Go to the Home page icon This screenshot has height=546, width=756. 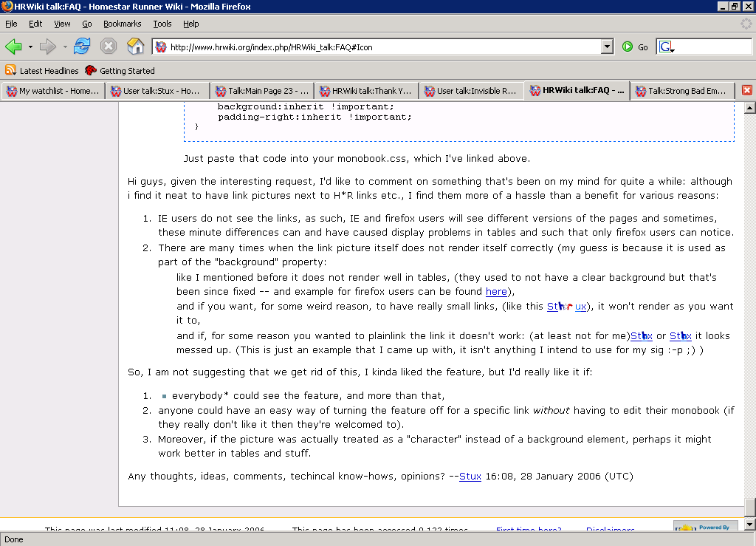click(x=136, y=47)
